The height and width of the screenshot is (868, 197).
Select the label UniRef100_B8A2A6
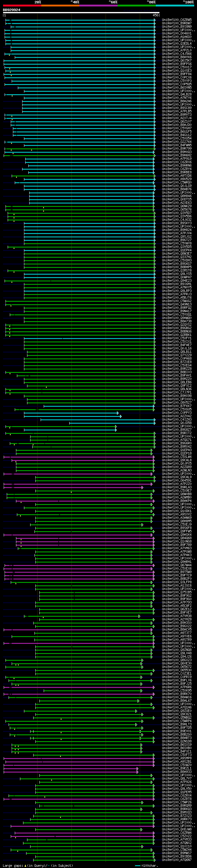pos(177,101)
